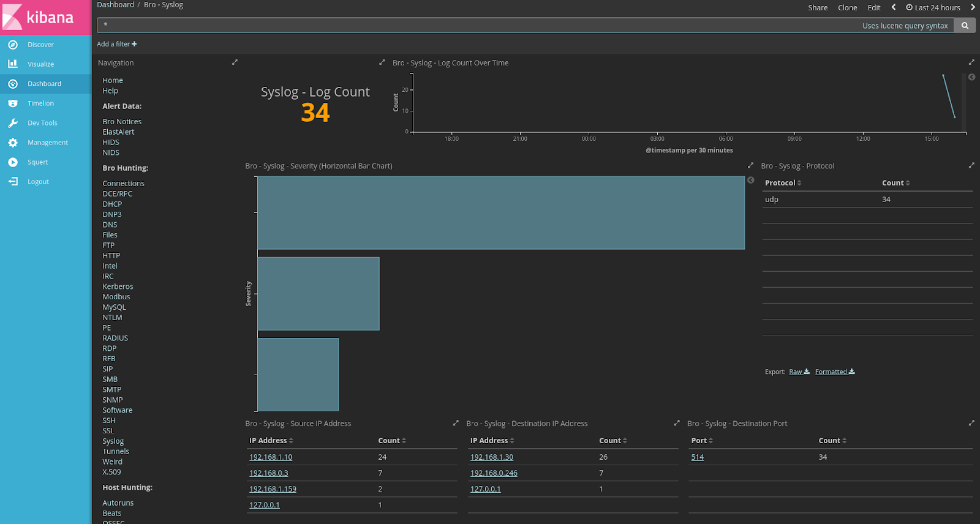Open Syslog hunting link
This screenshot has width=980, height=524.
click(113, 441)
